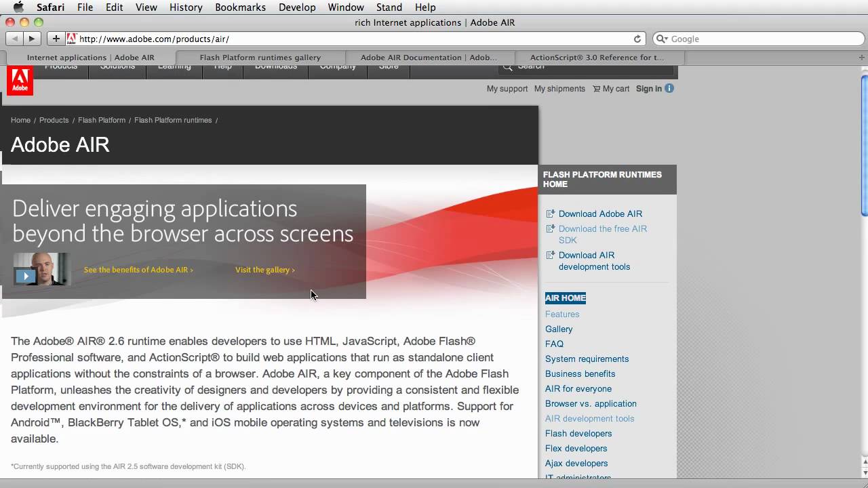Image resolution: width=868 pixels, height=488 pixels.
Task: Click the Adobe favicon in the address bar
Action: (x=71, y=39)
